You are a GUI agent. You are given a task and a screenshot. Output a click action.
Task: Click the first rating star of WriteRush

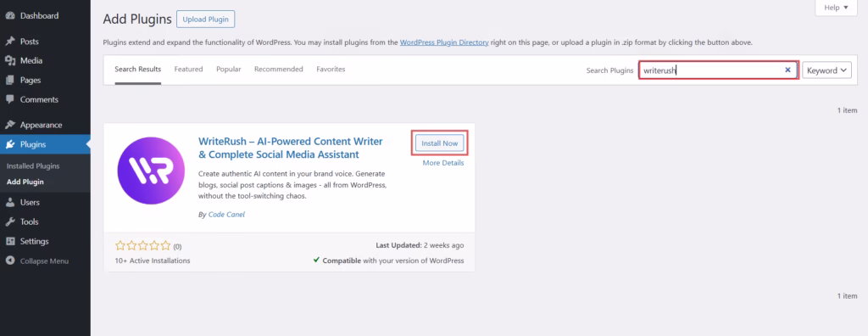pos(120,245)
